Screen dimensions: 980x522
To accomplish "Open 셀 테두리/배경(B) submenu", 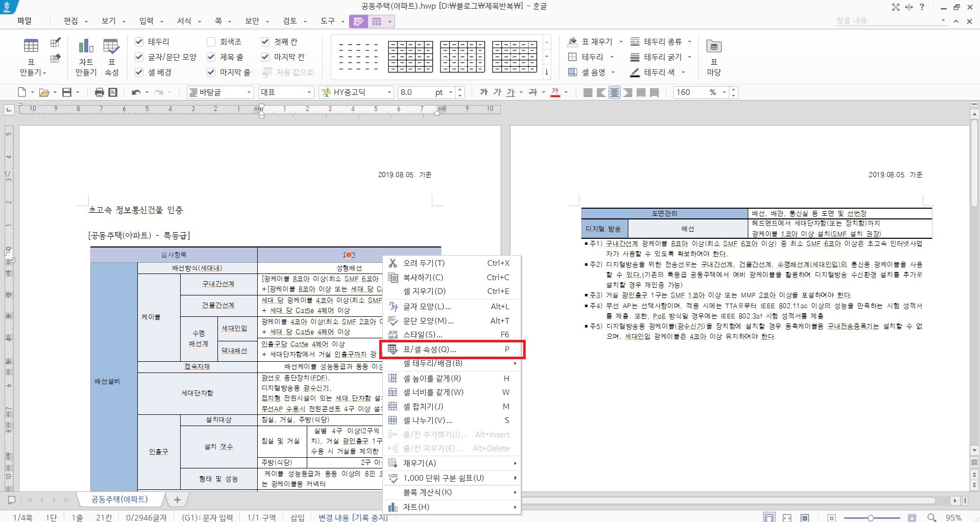I will 452,363.
